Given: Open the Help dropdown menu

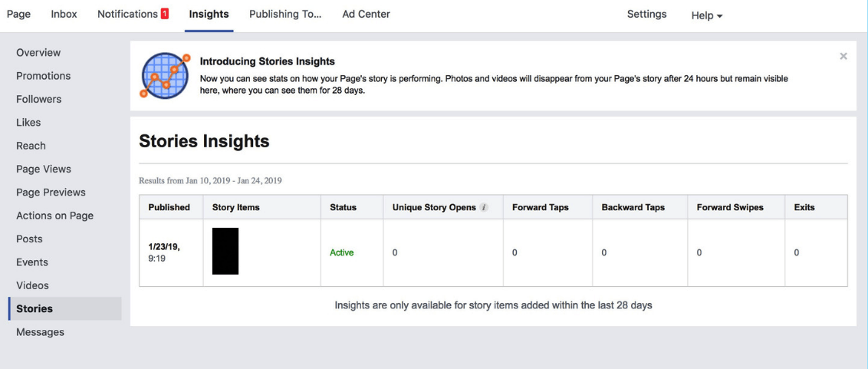Looking at the screenshot, I should click(x=706, y=15).
